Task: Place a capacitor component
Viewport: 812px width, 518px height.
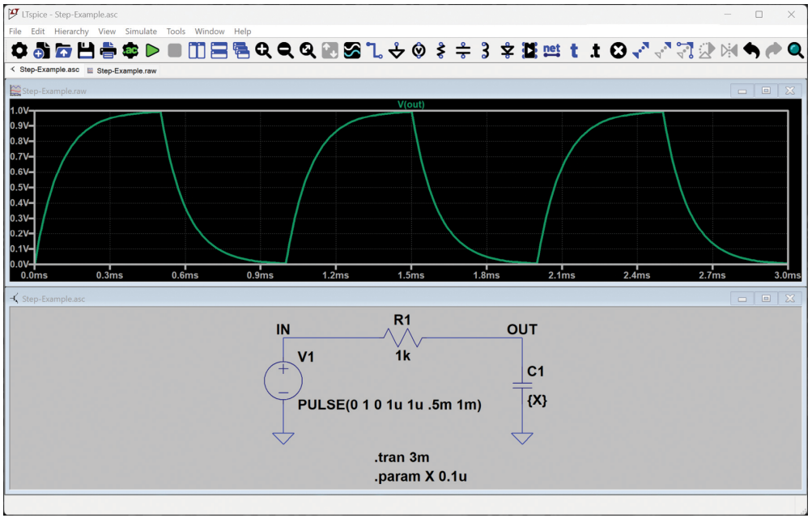Action: point(463,51)
